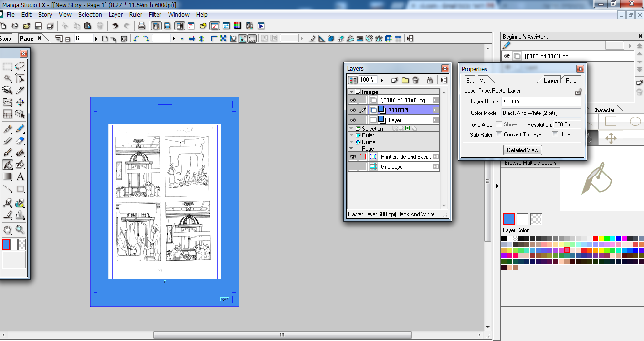Screen dimensions: 644x341
Task: Pick the Text tool
Action: click(20, 177)
